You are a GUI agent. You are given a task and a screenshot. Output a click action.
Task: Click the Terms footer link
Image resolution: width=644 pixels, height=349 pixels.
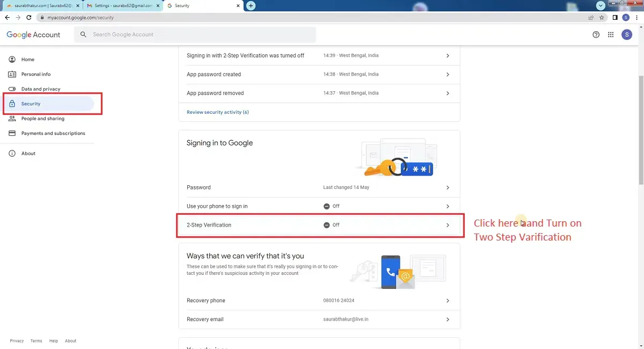(36, 341)
